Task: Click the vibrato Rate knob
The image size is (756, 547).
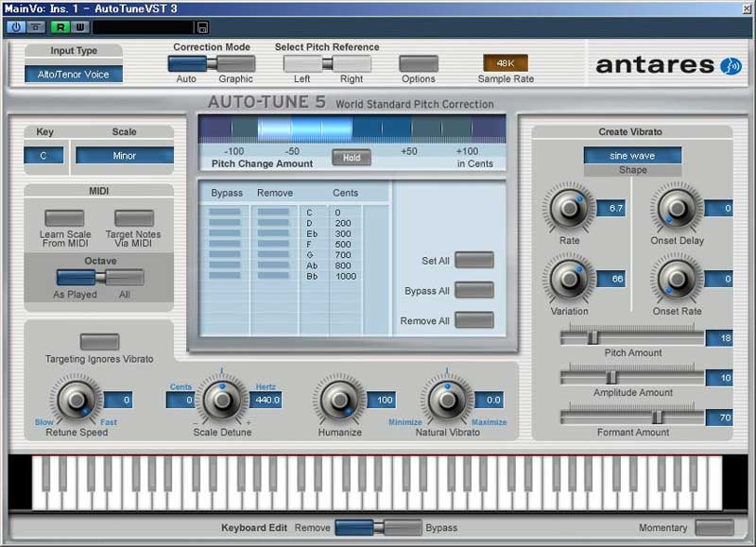Action: [570, 208]
